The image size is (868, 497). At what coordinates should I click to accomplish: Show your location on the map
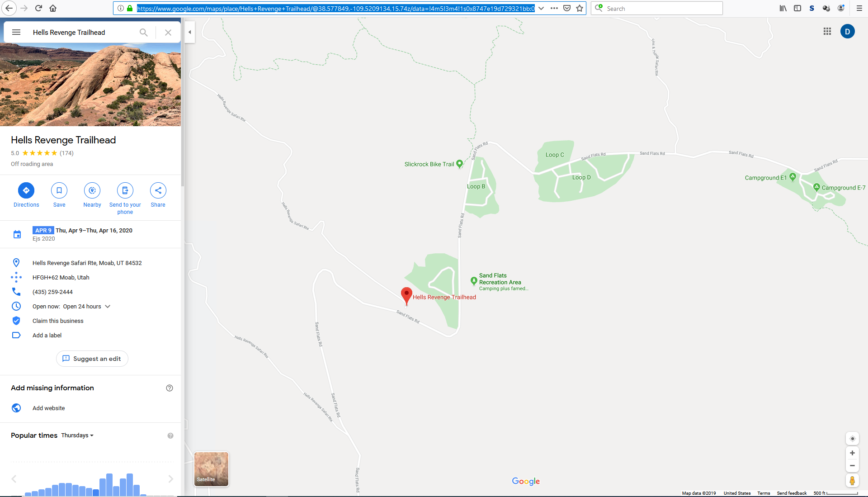coord(852,439)
